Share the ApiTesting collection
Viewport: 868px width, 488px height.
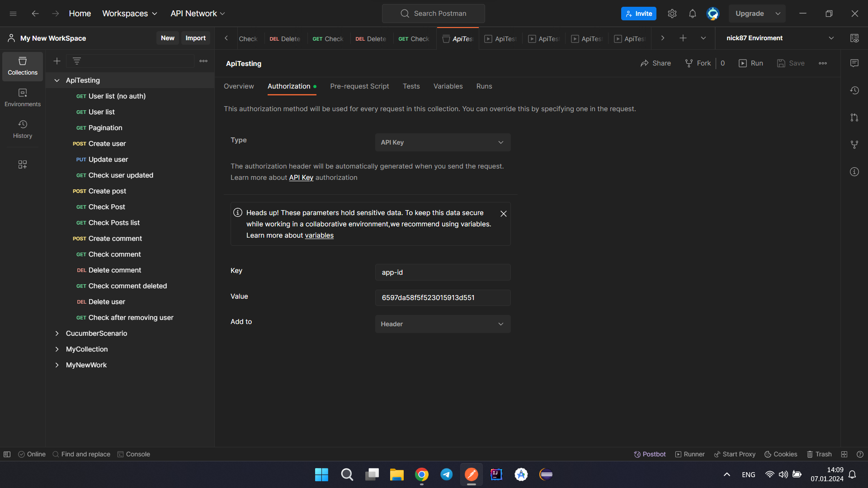[656, 63]
